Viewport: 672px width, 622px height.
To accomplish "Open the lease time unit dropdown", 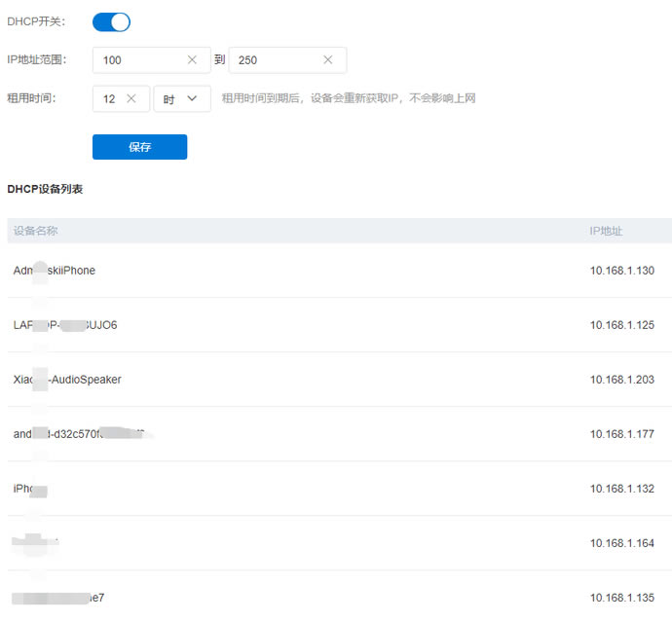I will 182,99.
